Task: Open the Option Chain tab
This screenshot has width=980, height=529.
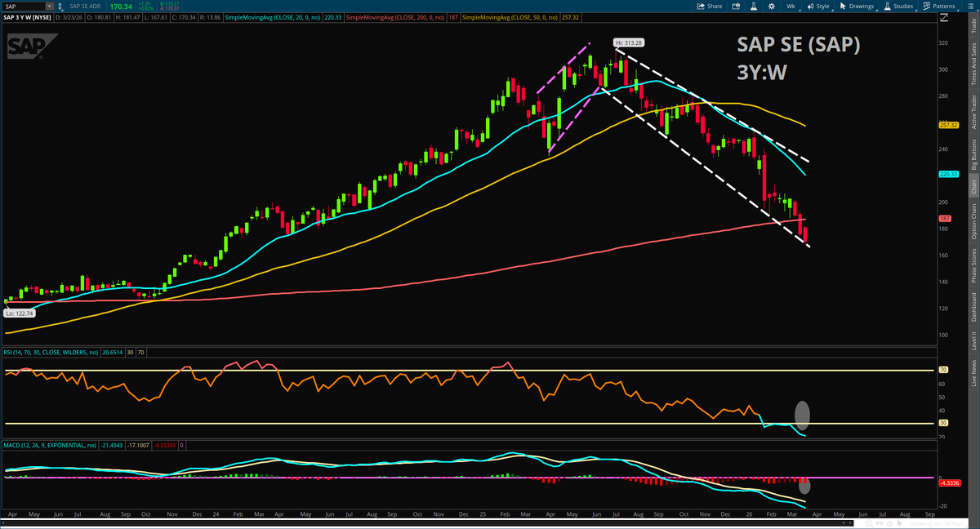Action: 973,221
